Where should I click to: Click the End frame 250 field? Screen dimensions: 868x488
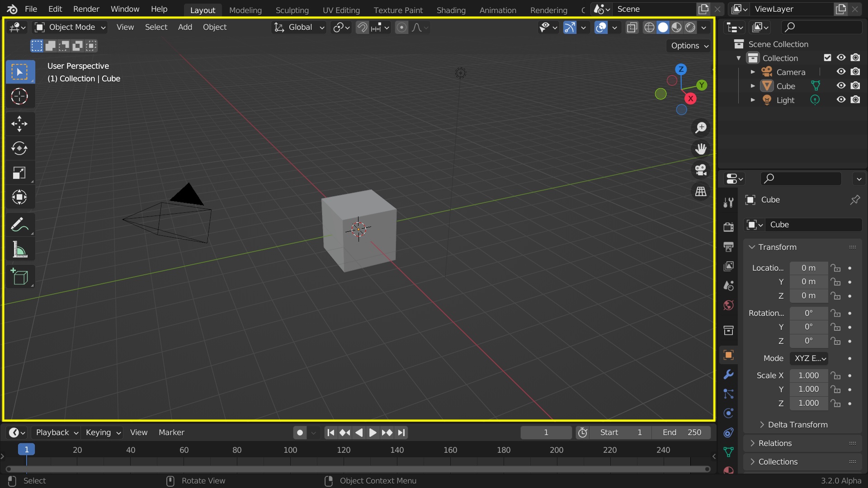[x=682, y=432]
